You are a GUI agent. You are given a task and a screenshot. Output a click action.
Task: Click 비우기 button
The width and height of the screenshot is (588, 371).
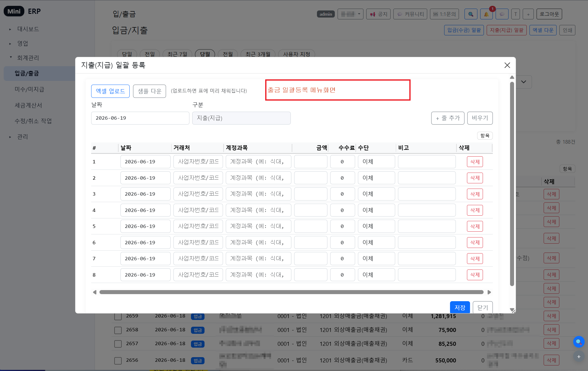(480, 118)
